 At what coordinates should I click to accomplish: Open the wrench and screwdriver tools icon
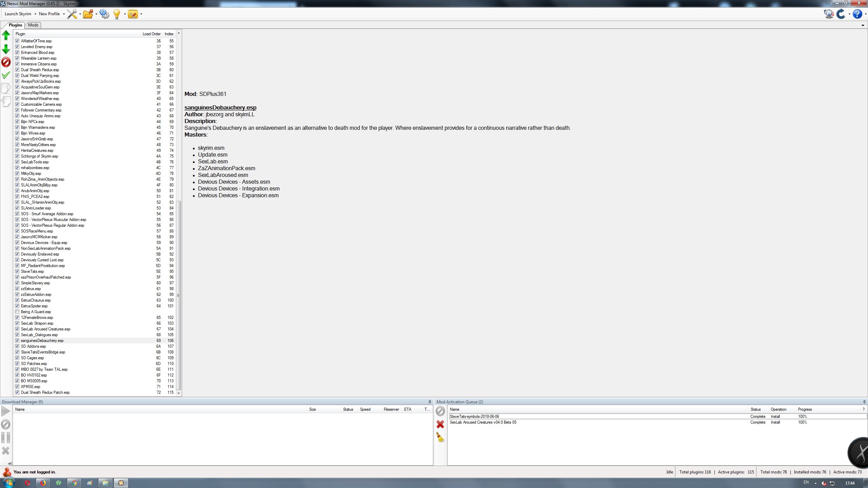72,14
